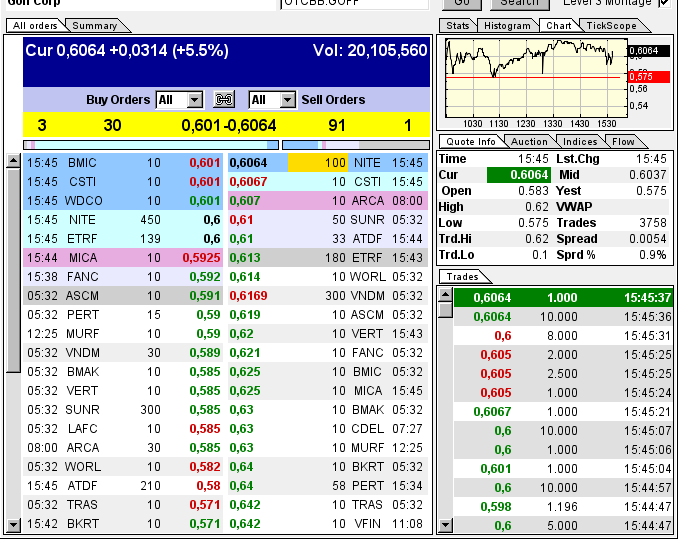Image resolution: width=696 pixels, height=539 pixels.
Task: Select the ETRF buy order of 139
Action: tap(122, 239)
